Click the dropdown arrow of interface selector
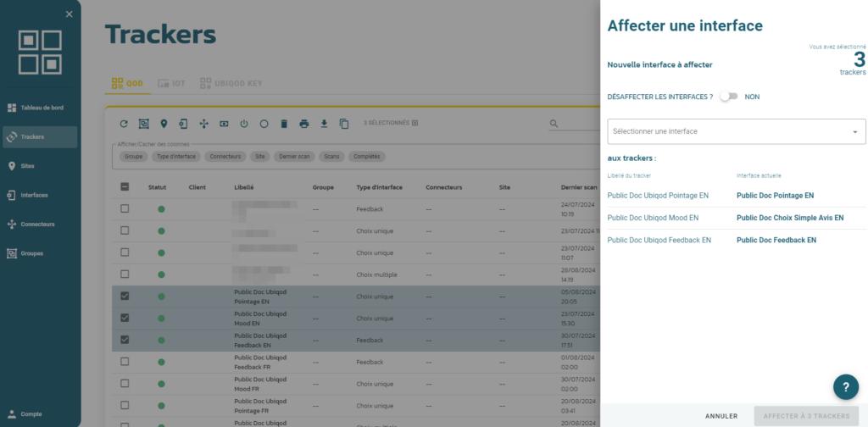This screenshot has height=427, width=868. click(854, 132)
